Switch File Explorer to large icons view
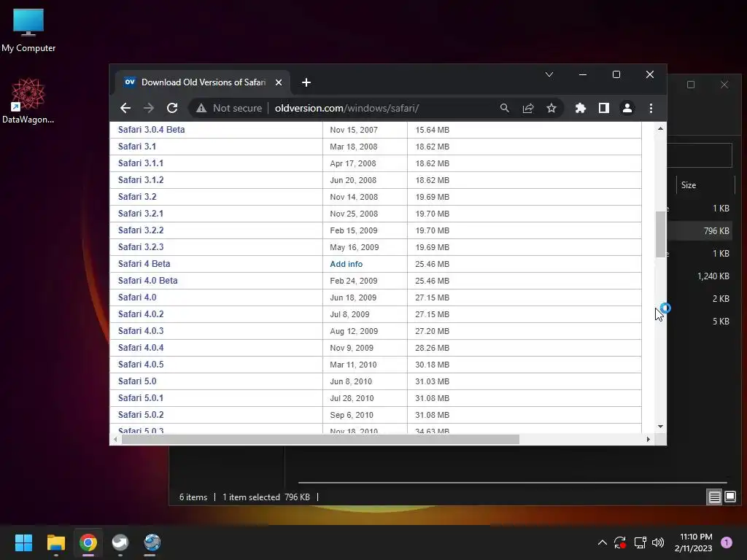 pyautogui.click(x=729, y=497)
